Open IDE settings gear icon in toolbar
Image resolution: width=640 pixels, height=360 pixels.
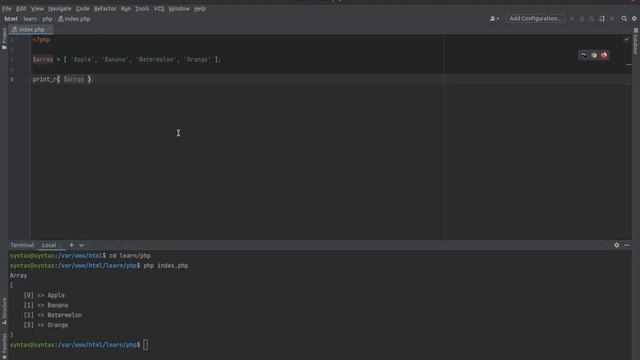(x=634, y=19)
